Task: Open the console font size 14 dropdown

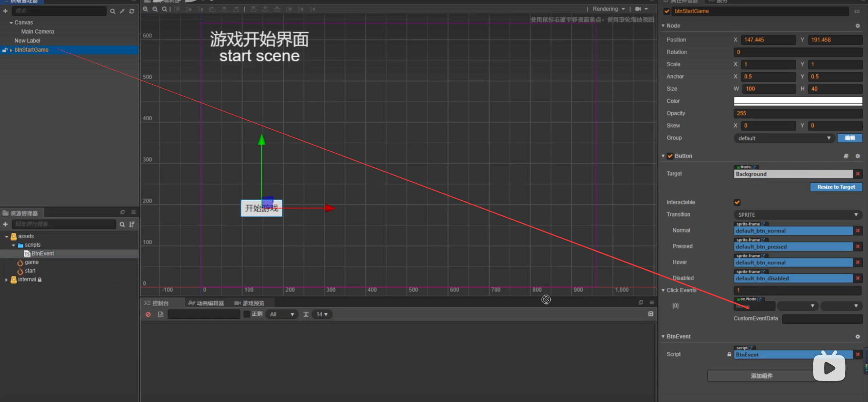Action: click(x=322, y=314)
